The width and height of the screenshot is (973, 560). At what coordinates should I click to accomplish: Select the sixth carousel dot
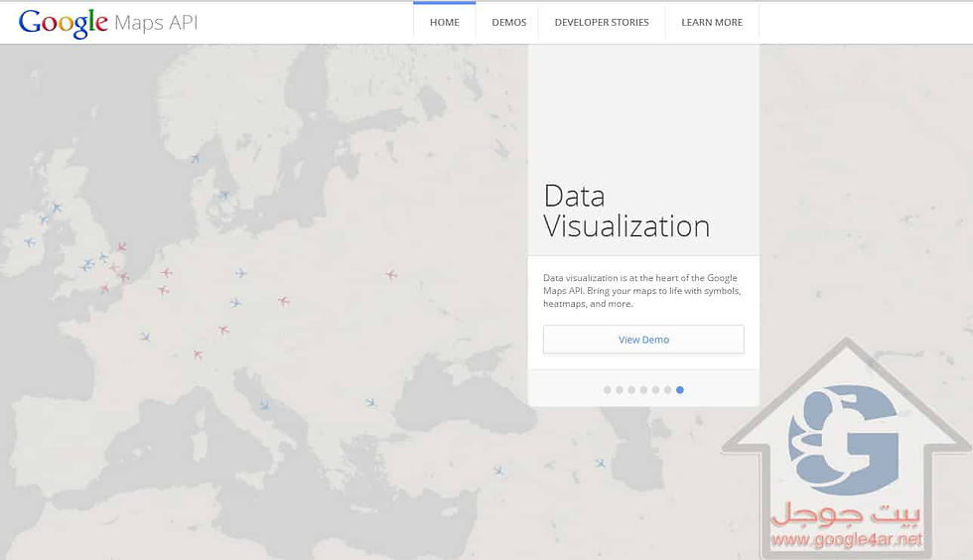tap(667, 390)
